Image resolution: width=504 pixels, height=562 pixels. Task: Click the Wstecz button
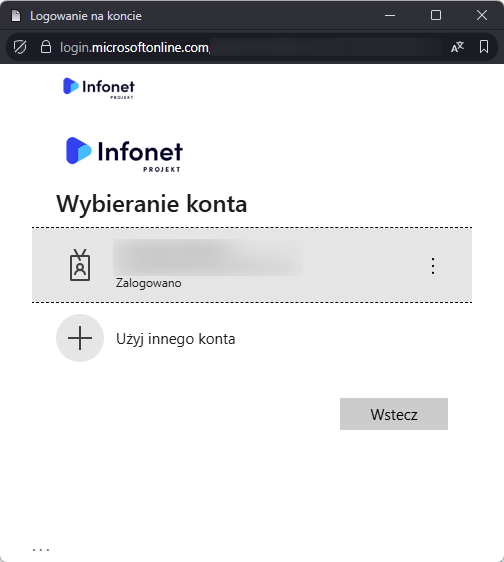coord(394,414)
